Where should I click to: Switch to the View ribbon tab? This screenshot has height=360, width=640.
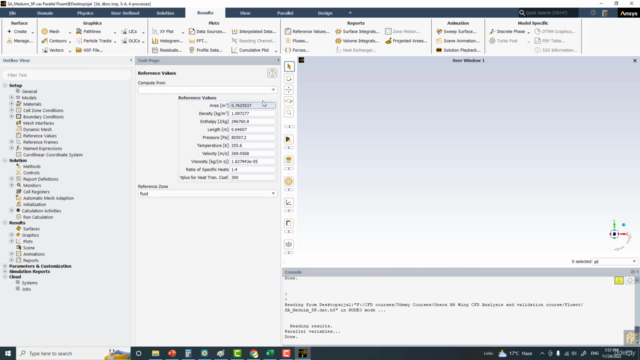pos(245,13)
